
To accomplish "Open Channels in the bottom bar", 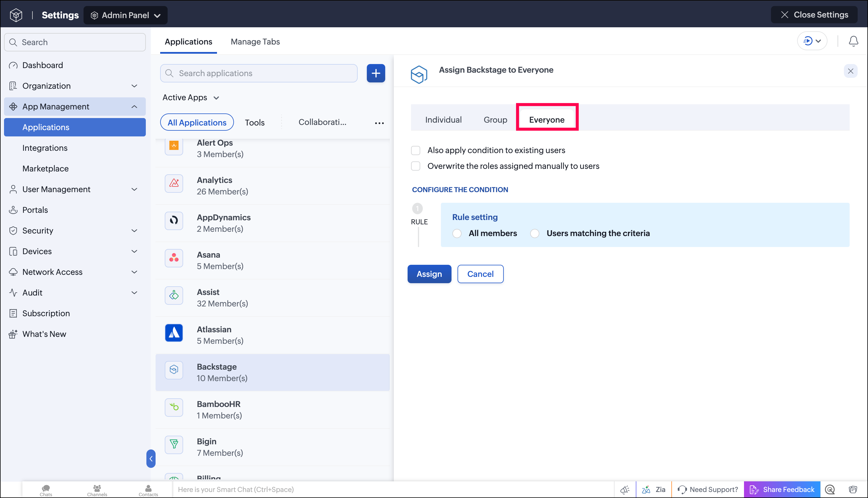I will pos(97,490).
